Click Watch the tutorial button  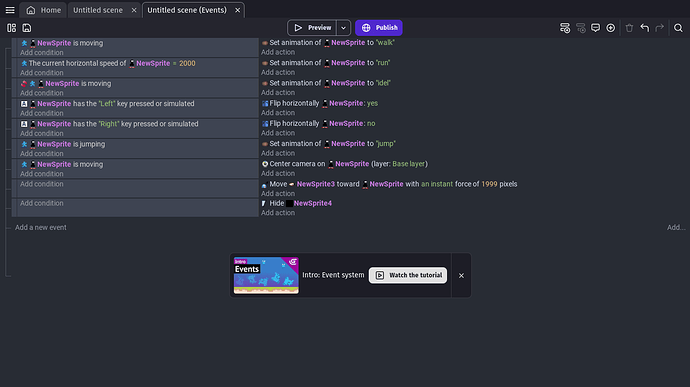tap(408, 275)
